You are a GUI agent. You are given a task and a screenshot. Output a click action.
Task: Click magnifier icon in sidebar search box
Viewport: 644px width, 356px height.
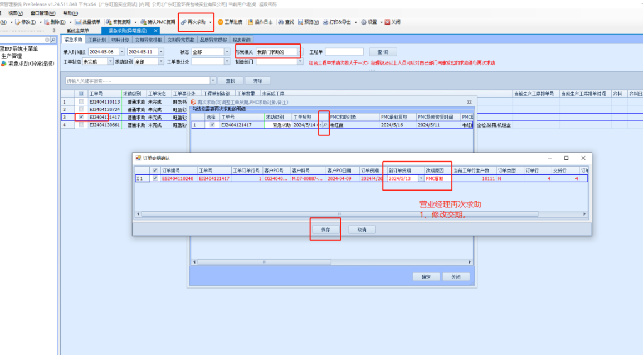[53, 40]
